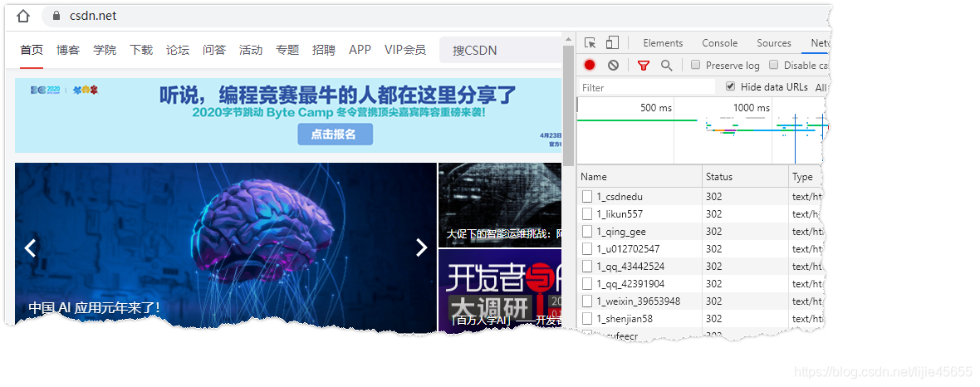Select the 1_csdnedu request row checkbox
The height and width of the screenshot is (387, 980).
(587, 196)
